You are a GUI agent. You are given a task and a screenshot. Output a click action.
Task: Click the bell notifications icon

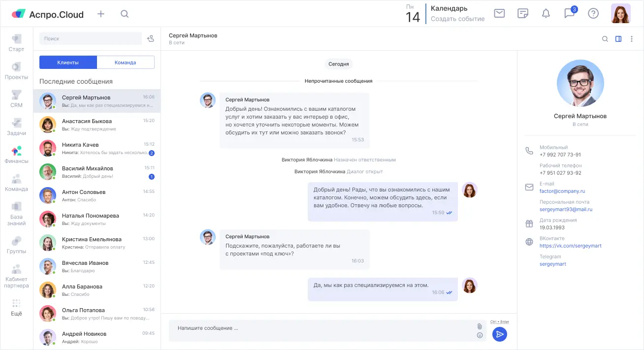546,13
